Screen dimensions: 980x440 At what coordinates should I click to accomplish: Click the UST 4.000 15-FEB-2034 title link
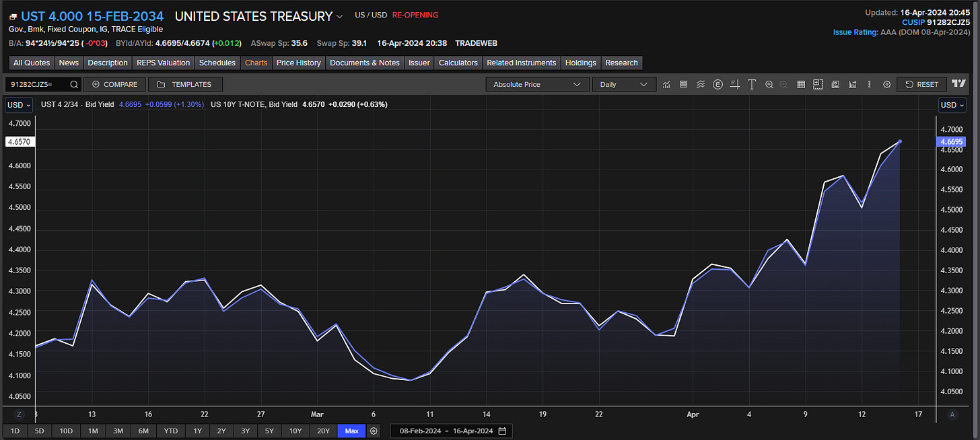[x=92, y=16]
